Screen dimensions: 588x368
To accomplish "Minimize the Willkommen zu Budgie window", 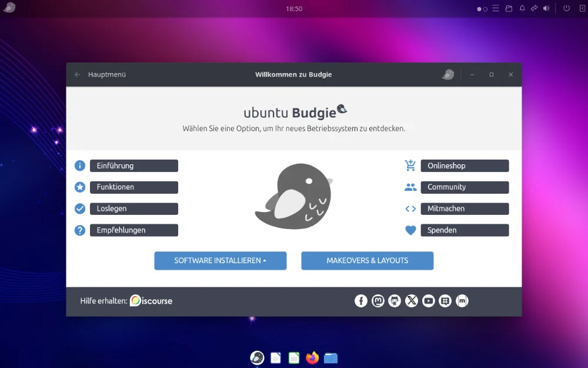I will pyautogui.click(x=472, y=75).
